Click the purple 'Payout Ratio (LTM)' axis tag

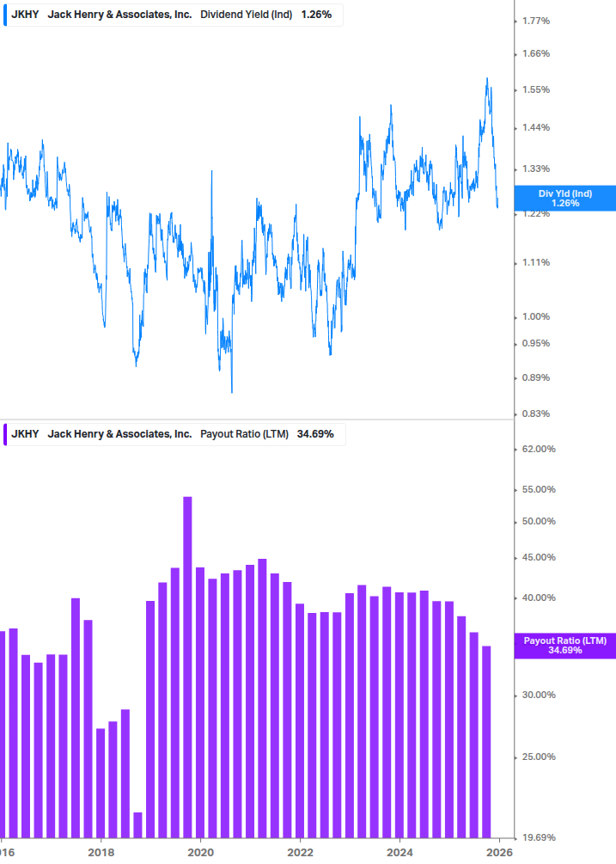564,645
